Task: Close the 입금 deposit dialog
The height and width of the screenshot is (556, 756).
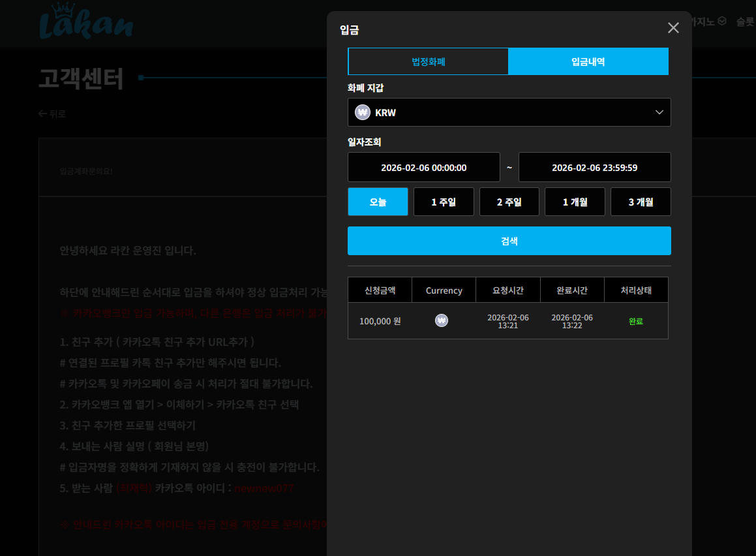Action: (x=673, y=28)
